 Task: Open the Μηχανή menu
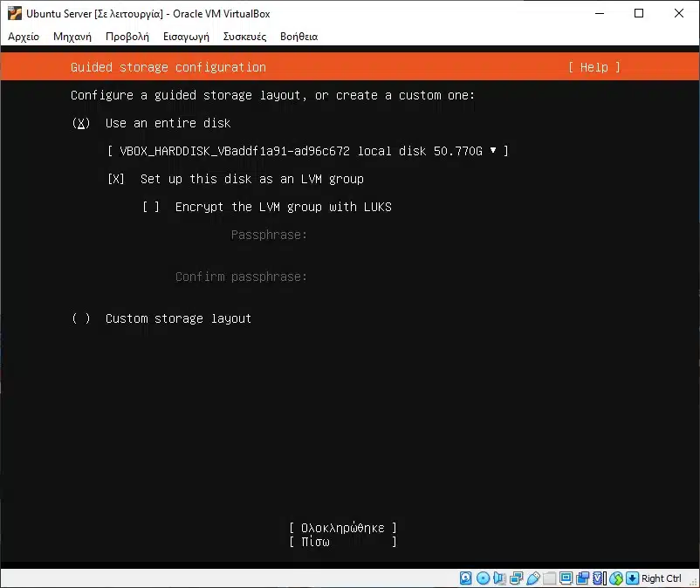click(x=72, y=37)
